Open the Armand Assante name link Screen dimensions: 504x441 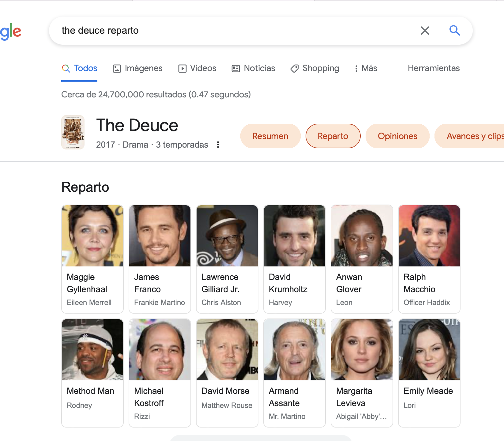click(x=284, y=397)
